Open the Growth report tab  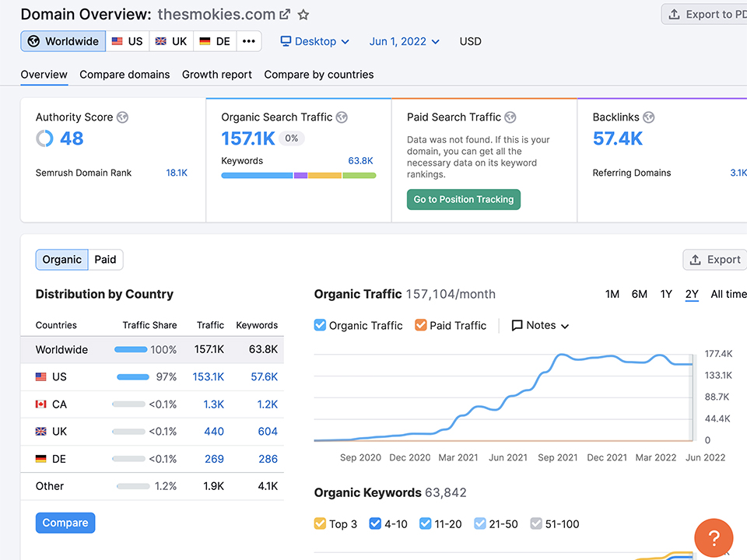217,75
